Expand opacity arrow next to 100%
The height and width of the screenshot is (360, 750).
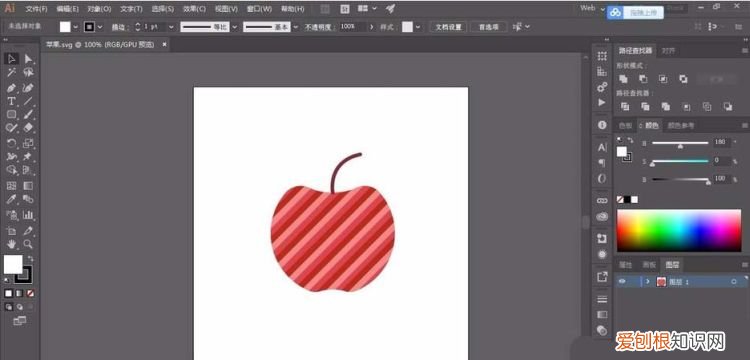[x=372, y=27]
